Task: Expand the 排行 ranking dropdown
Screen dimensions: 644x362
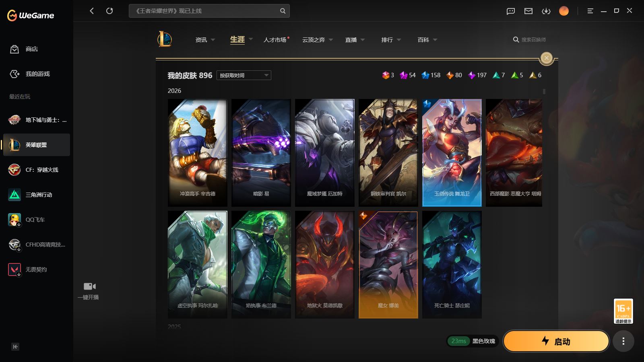Action: tap(391, 40)
